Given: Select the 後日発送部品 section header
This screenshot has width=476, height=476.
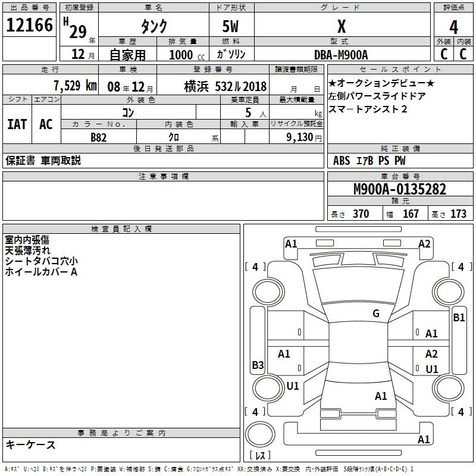Looking at the screenshot, I should pyautogui.click(x=163, y=148).
